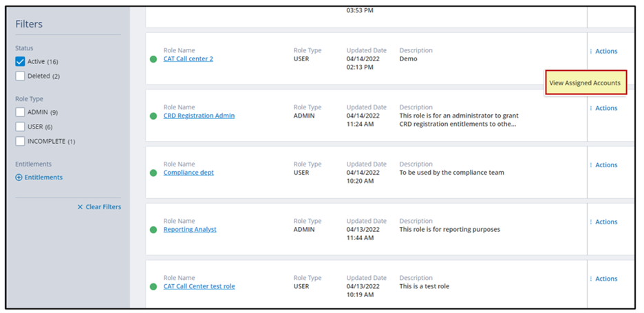Click the plus icon beside Entitlements

click(x=19, y=177)
